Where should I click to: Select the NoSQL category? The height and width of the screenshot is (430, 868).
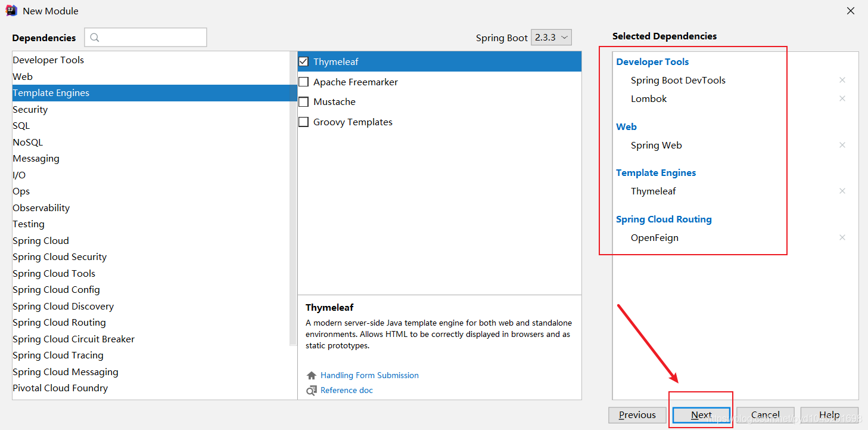[x=151, y=143]
